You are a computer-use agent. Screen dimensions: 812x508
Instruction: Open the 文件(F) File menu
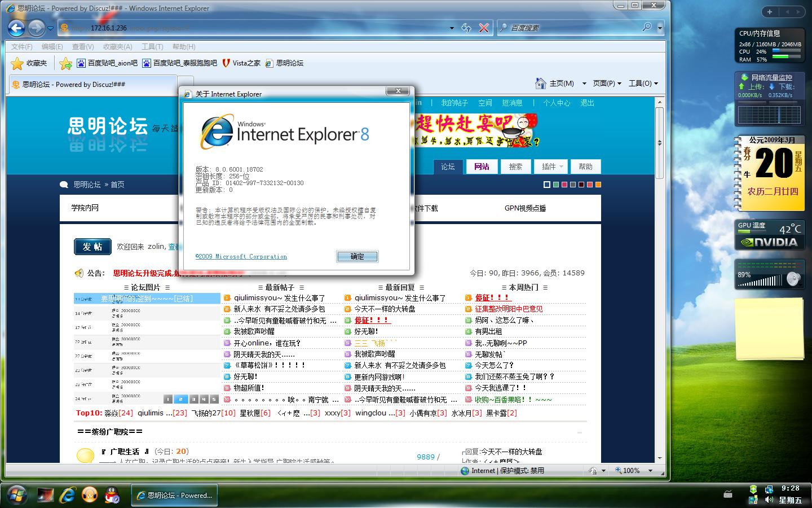pos(21,47)
